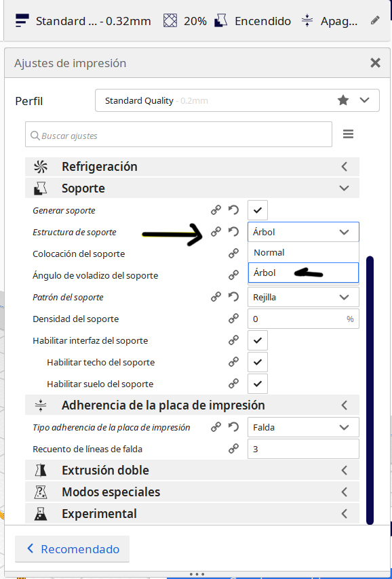
Task: Click the Estructura de soporte label
Action: [74, 233]
